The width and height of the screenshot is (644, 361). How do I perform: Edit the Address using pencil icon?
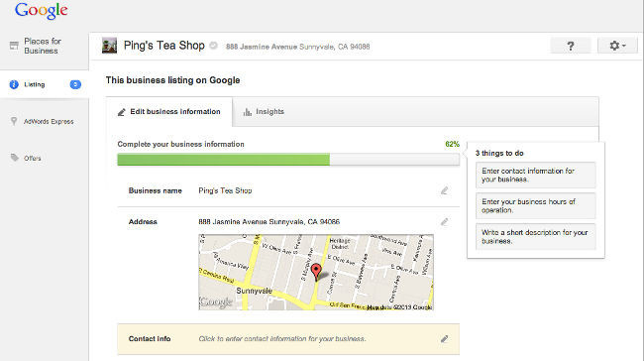pos(444,222)
